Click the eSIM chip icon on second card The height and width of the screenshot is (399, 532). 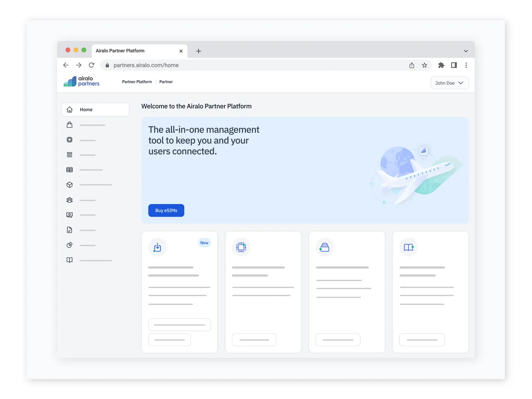coord(241,247)
